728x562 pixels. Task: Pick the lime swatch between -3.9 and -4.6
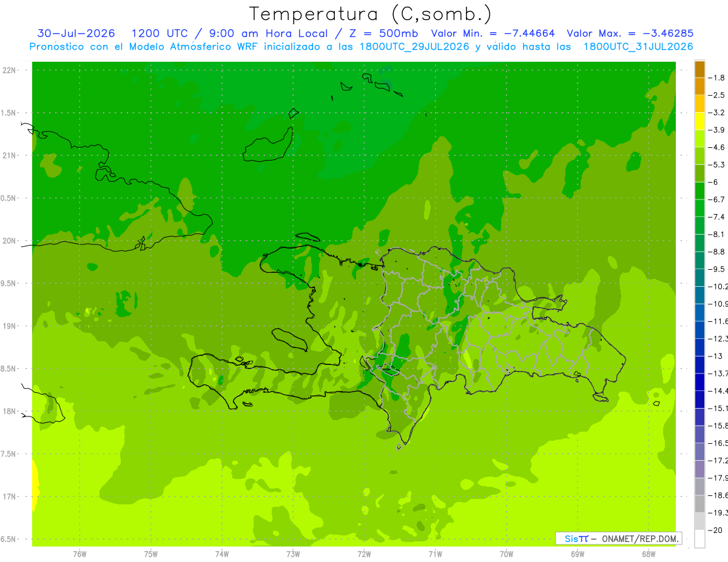pyautogui.click(x=699, y=139)
